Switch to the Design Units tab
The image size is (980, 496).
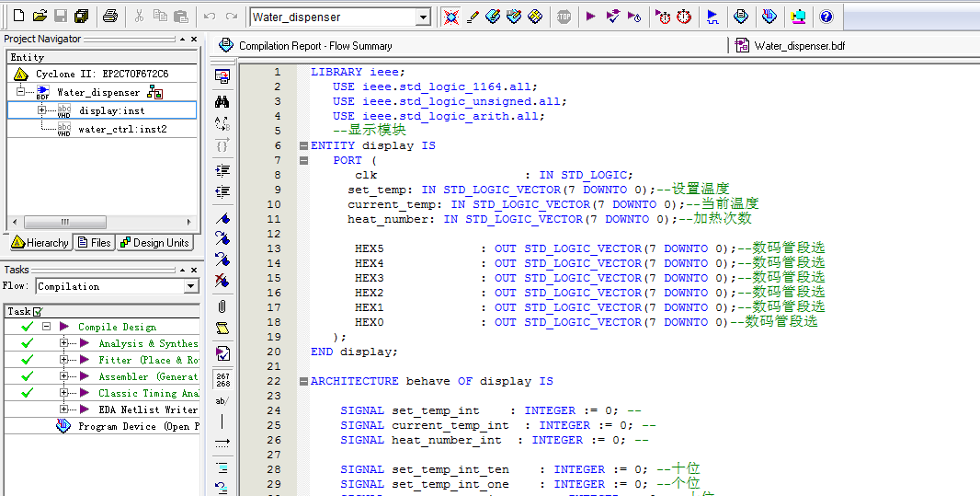(x=154, y=243)
